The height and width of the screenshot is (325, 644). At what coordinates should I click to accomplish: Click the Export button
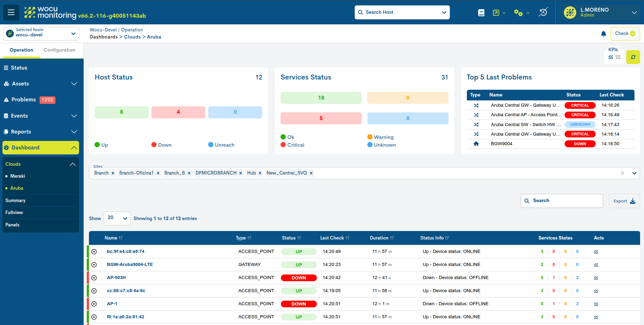coord(624,201)
